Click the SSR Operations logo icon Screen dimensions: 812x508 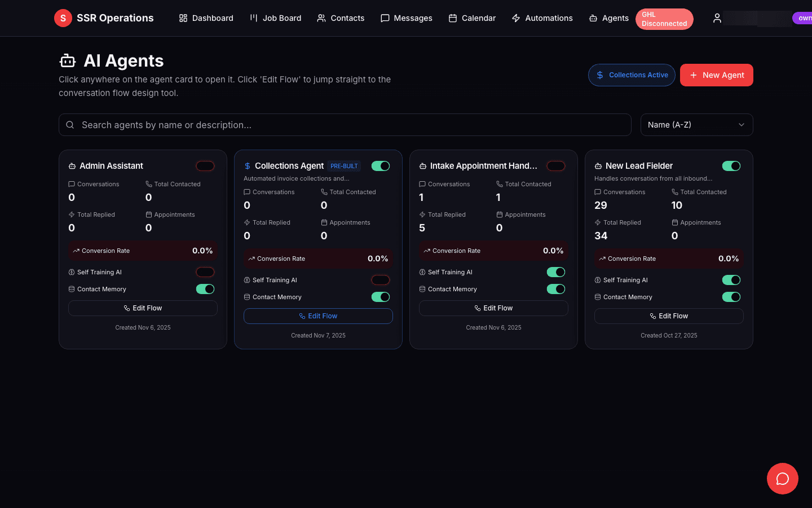pyautogui.click(x=63, y=18)
